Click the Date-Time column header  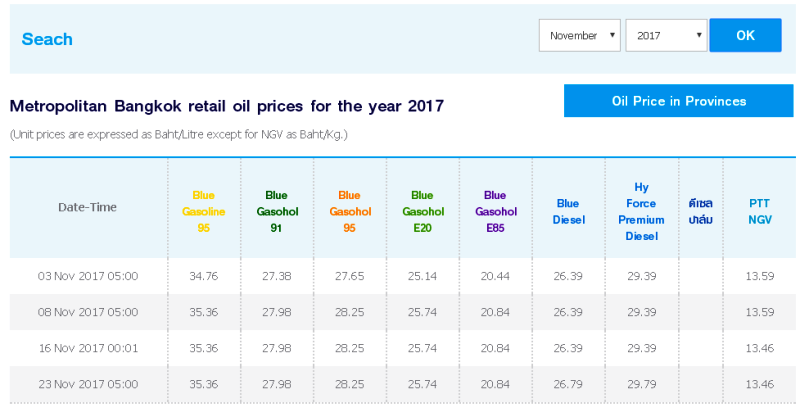87,207
